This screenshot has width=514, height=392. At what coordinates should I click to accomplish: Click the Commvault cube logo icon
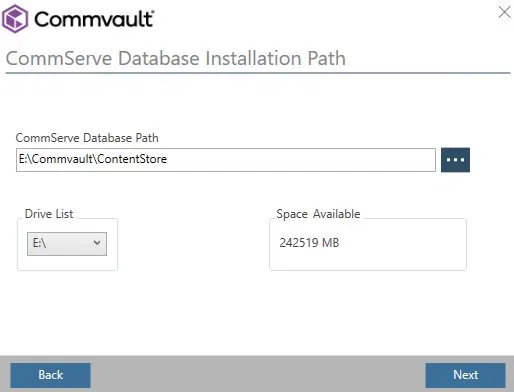point(15,19)
